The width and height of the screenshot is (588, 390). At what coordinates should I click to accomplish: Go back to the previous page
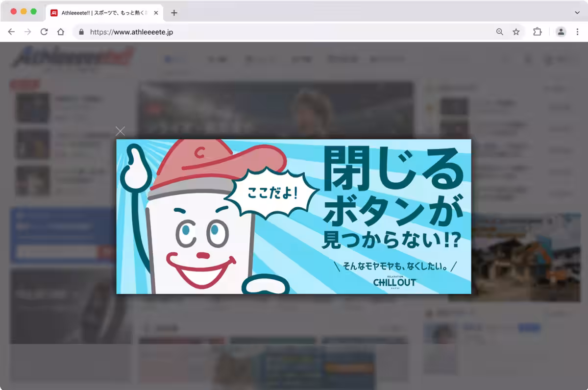click(x=11, y=32)
